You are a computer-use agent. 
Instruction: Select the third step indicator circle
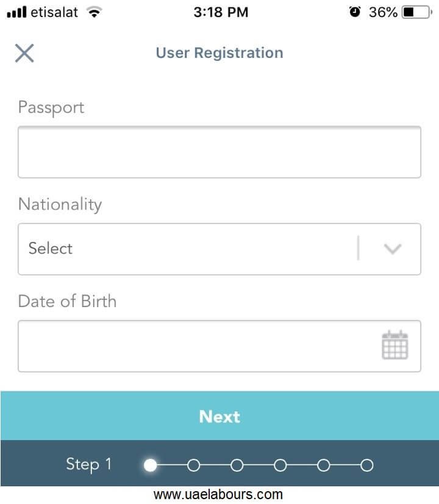(x=237, y=465)
